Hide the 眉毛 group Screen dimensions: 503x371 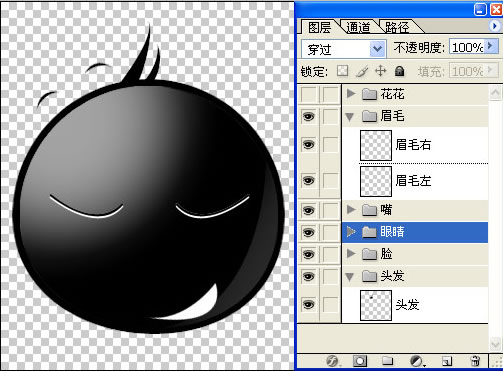click(x=308, y=116)
